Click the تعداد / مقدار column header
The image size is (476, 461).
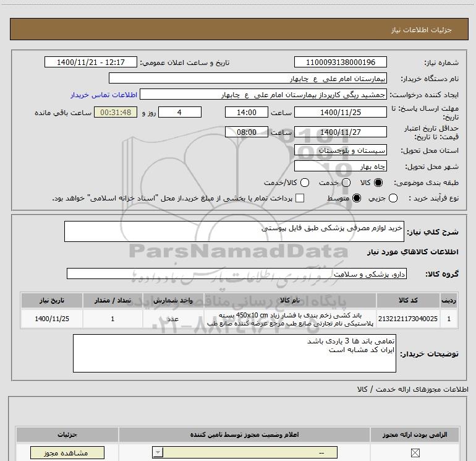(x=113, y=300)
